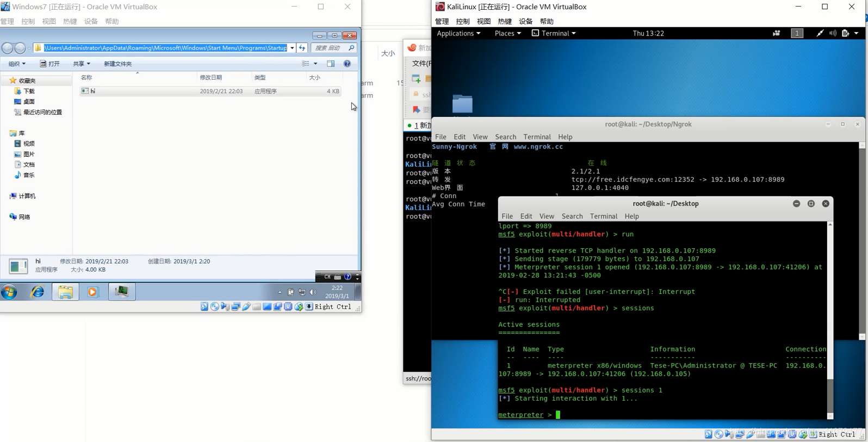Click workspace indicator 1 in the Kali top bar
Viewport: 868px width, 442px height.
(x=797, y=33)
